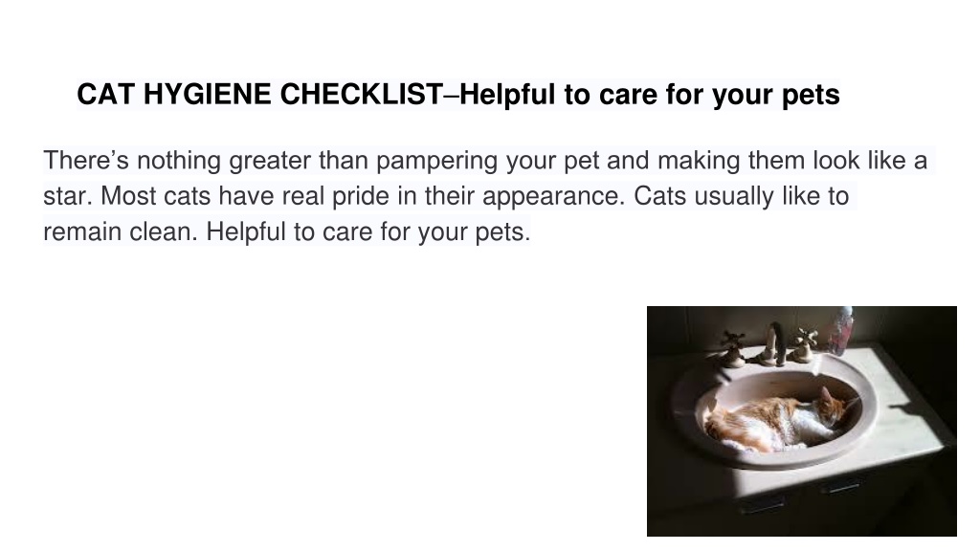The image size is (980, 551).
Task: Click the left faucet handle in photo
Action: [x=732, y=348]
